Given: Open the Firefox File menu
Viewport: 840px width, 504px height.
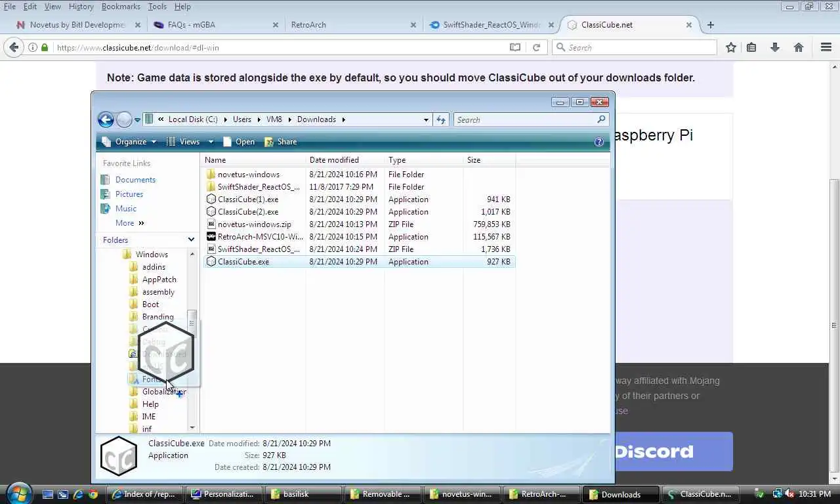Looking at the screenshot, I should [10, 7].
